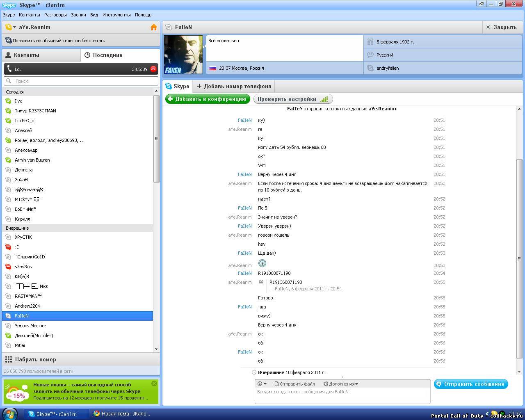Image resolution: width=525 pixels, height=420 pixels.
Task: Click Добавь номер телефона tab
Action: click(234, 86)
